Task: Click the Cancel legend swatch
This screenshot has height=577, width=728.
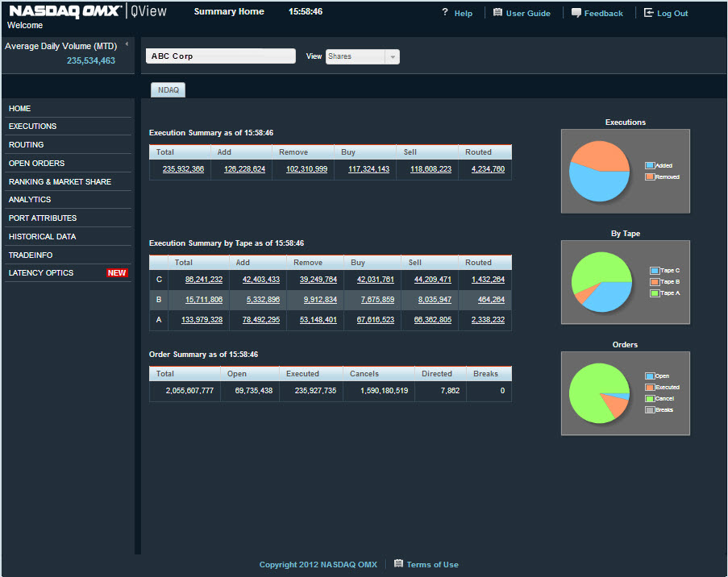Action: click(650, 398)
